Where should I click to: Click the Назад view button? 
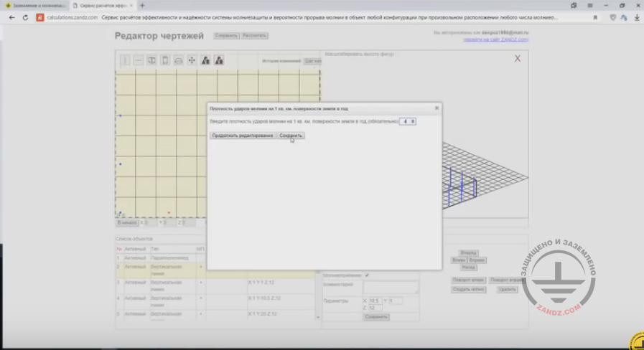[x=468, y=267]
